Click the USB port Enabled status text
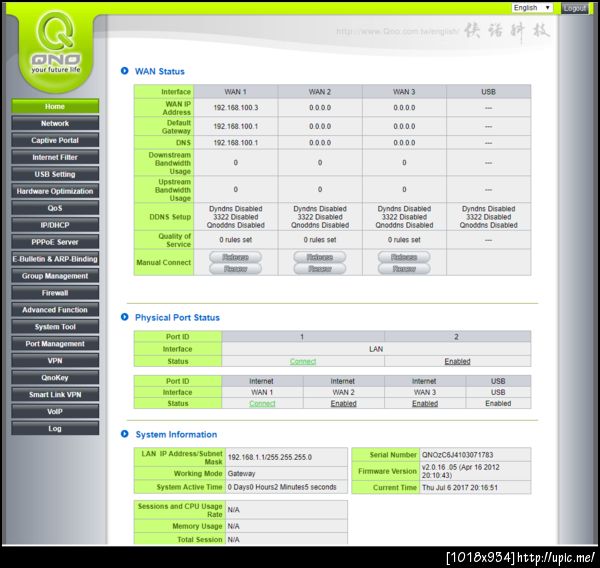 (498, 403)
